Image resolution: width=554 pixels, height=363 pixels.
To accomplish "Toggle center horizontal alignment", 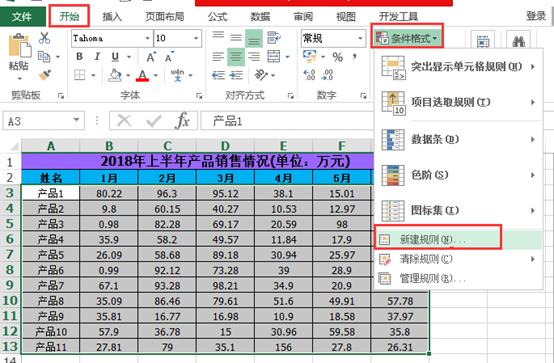I will 236,57.
